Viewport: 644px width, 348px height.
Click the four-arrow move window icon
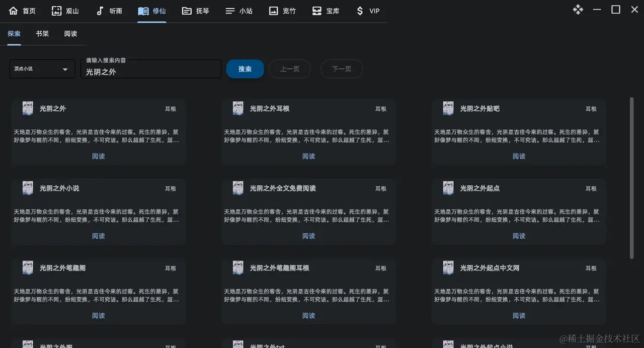578,10
